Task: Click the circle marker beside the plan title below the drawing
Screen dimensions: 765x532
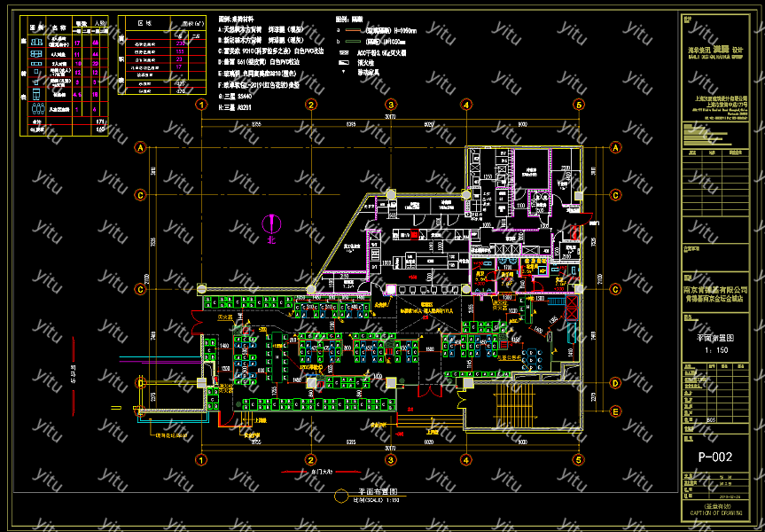Action: click(340, 498)
